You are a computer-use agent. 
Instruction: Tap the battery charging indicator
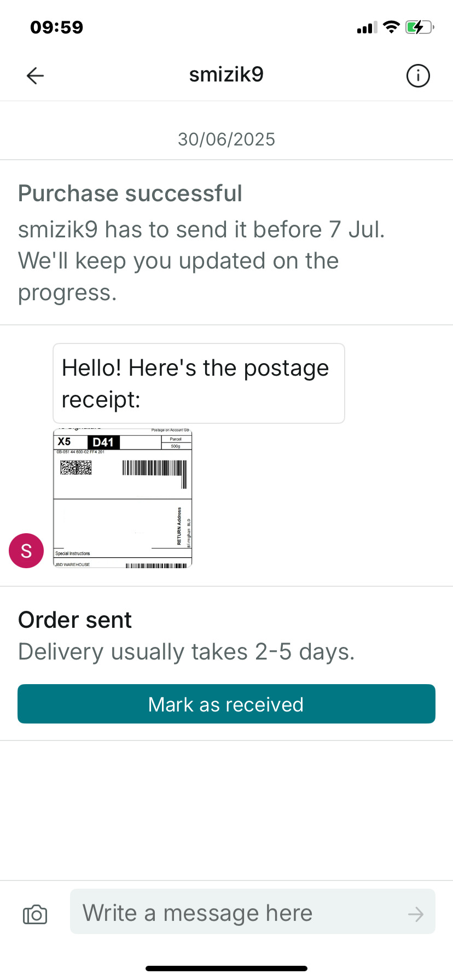pos(419,27)
